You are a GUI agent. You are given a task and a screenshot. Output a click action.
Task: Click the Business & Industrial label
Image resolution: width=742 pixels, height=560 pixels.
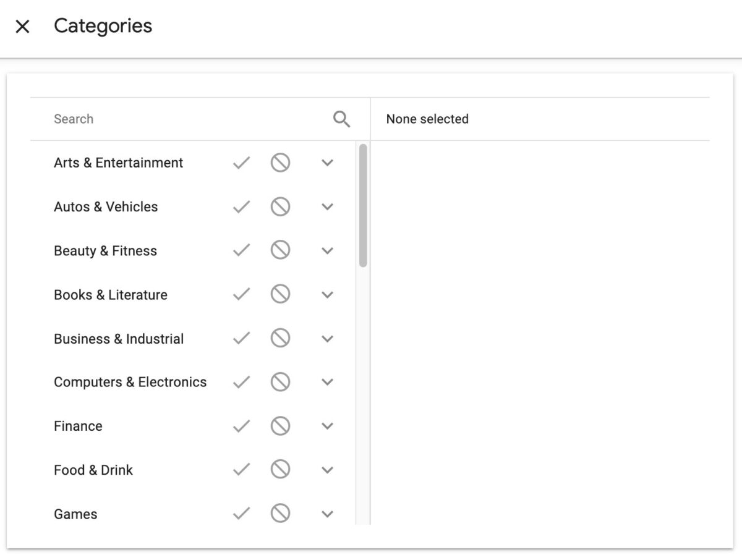click(x=119, y=339)
